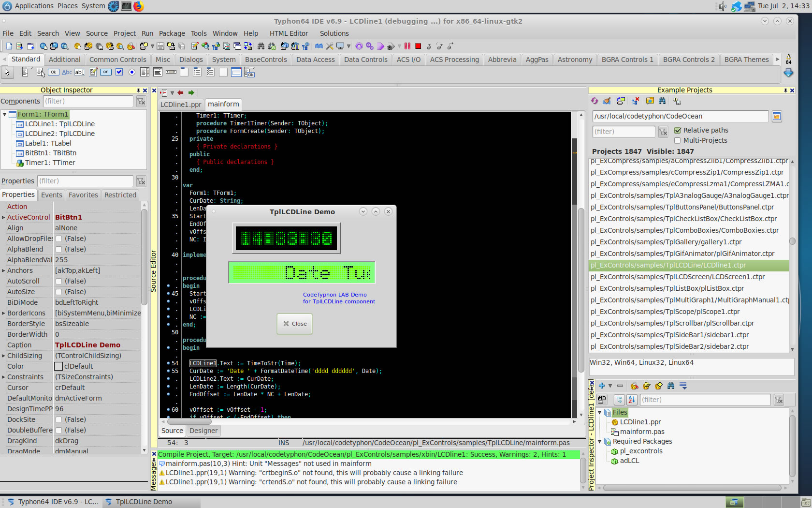This screenshot has height=508, width=812.
Task: Click the binoculars search icon in Example Projects
Action: point(662,101)
